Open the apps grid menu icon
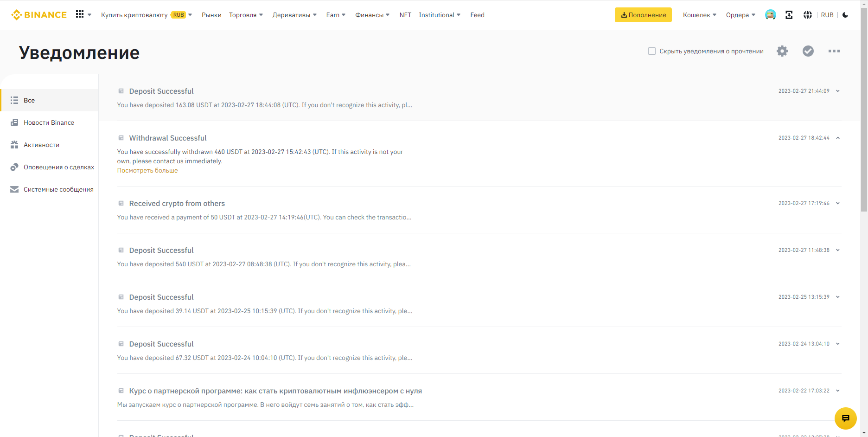 [x=80, y=14]
